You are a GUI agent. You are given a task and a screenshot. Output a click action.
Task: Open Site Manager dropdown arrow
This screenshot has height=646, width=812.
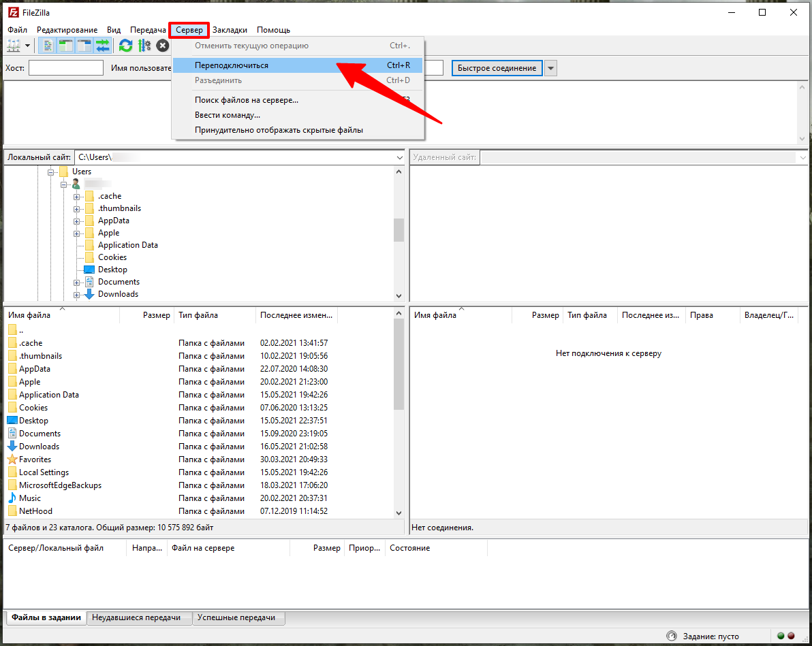point(28,46)
